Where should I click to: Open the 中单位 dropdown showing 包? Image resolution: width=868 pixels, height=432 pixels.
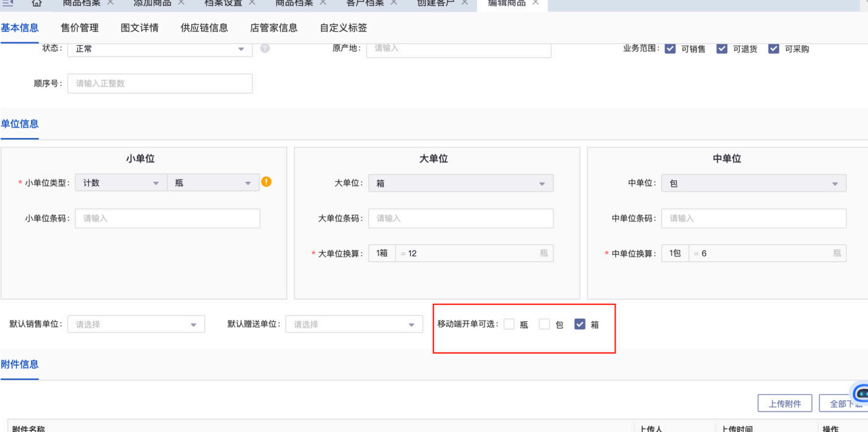[x=753, y=184]
